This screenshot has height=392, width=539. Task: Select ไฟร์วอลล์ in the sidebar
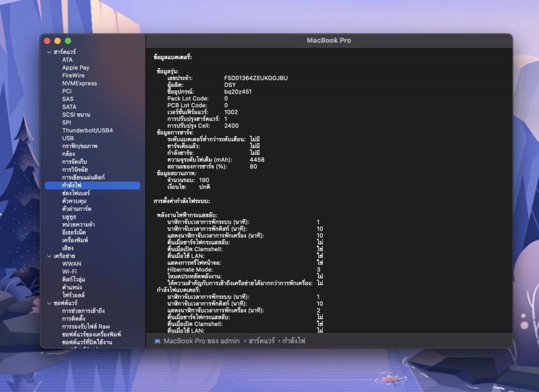click(73, 296)
